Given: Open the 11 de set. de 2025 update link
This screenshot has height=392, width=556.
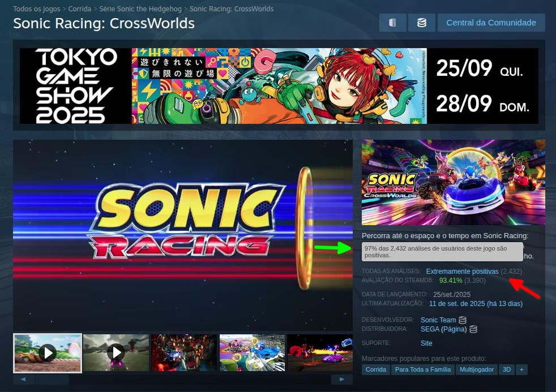Looking at the screenshot, I should 476,304.
